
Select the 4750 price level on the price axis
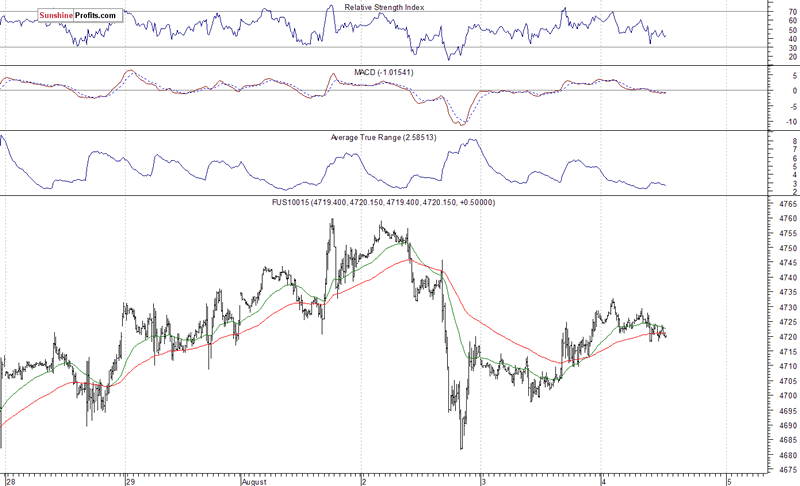(x=760, y=248)
